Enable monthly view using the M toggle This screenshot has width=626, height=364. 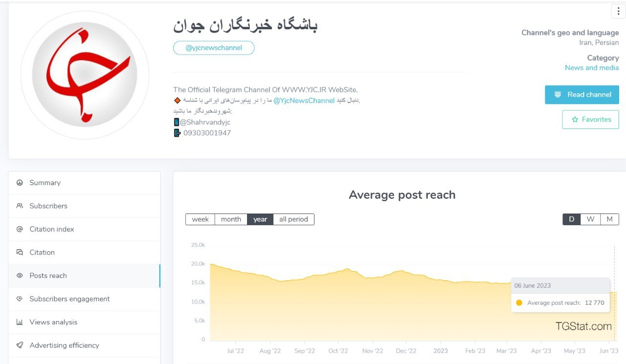tap(609, 219)
